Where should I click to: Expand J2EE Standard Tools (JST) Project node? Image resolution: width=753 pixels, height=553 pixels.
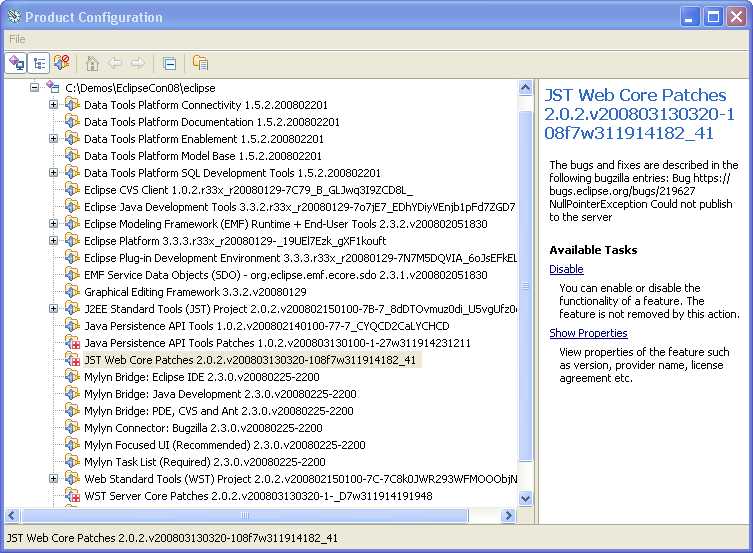click(54, 309)
